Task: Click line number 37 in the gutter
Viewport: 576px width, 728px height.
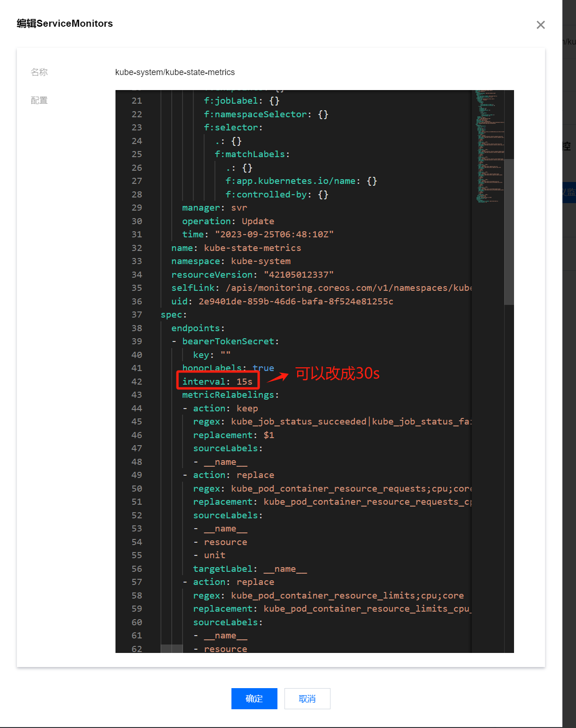Action: pyautogui.click(x=137, y=315)
